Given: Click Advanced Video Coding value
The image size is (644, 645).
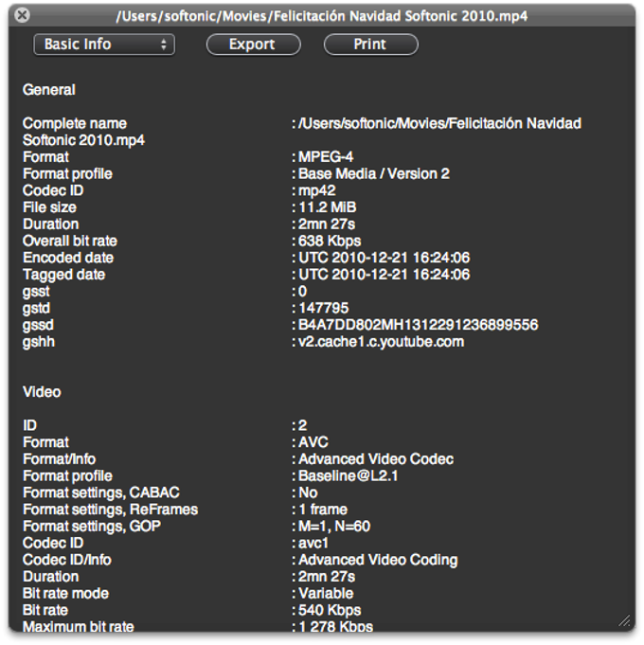Looking at the screenshot, I should point(378,560).
